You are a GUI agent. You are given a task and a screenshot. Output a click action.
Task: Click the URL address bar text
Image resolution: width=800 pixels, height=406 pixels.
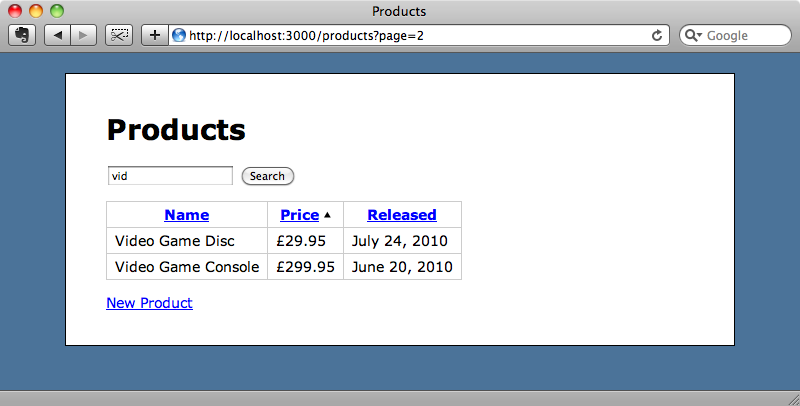[306, 35]
